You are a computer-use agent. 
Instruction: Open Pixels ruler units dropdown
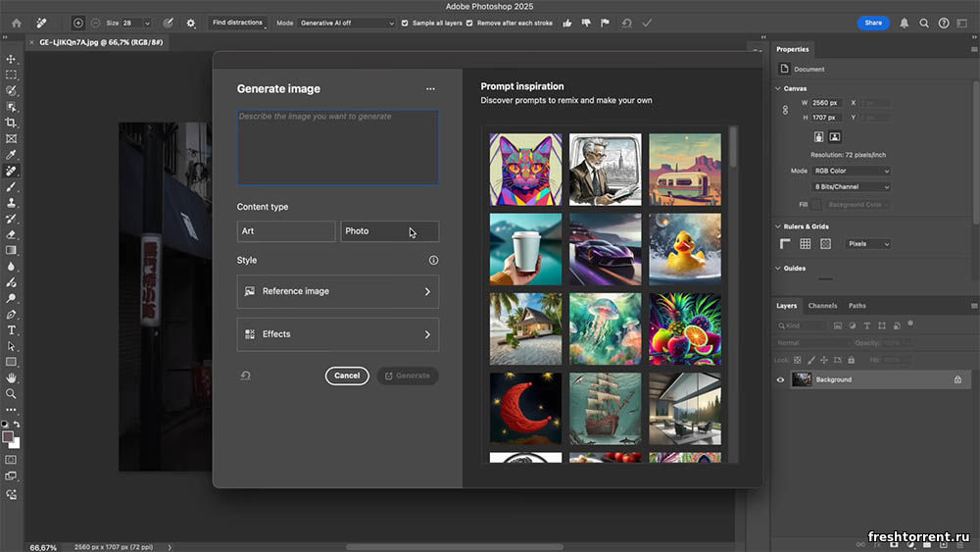click(x=867, y=244)
